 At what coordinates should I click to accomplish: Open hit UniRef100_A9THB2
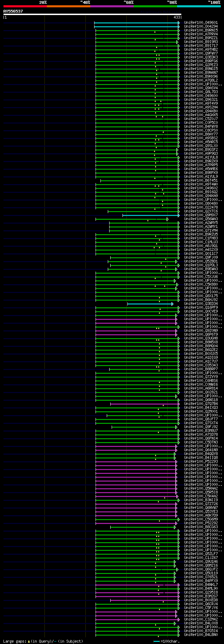201,50
